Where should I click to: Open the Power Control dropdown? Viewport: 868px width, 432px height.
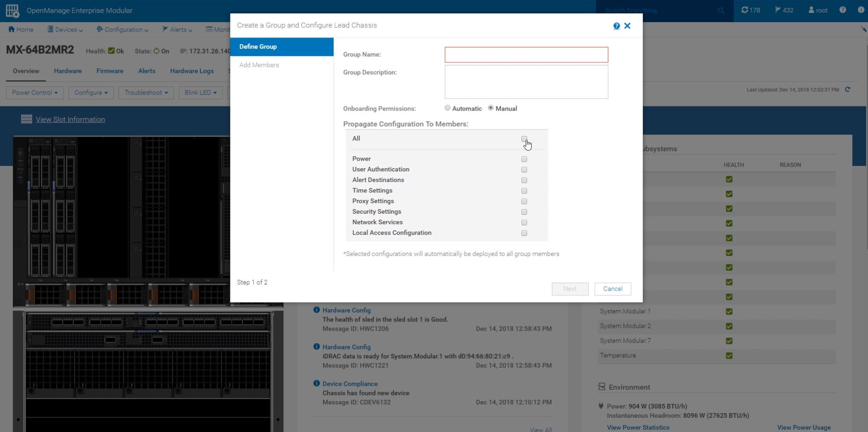tap(35, 93)
